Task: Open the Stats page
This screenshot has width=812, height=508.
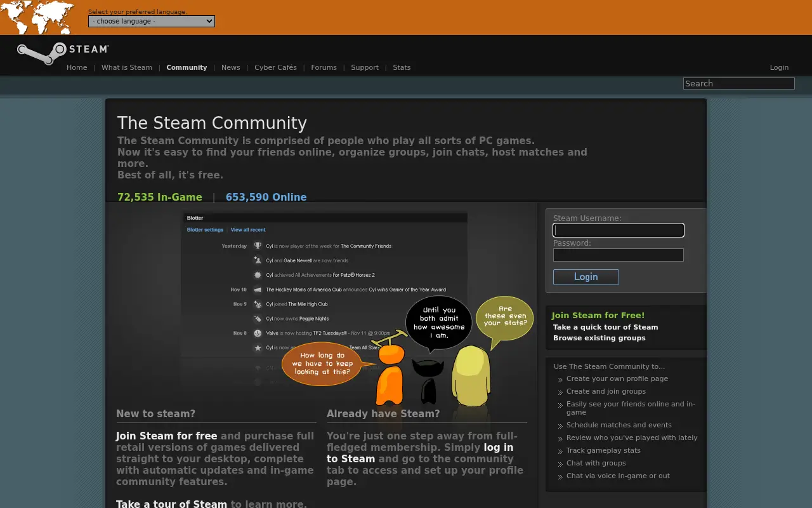Action: [x=402, y=67]
